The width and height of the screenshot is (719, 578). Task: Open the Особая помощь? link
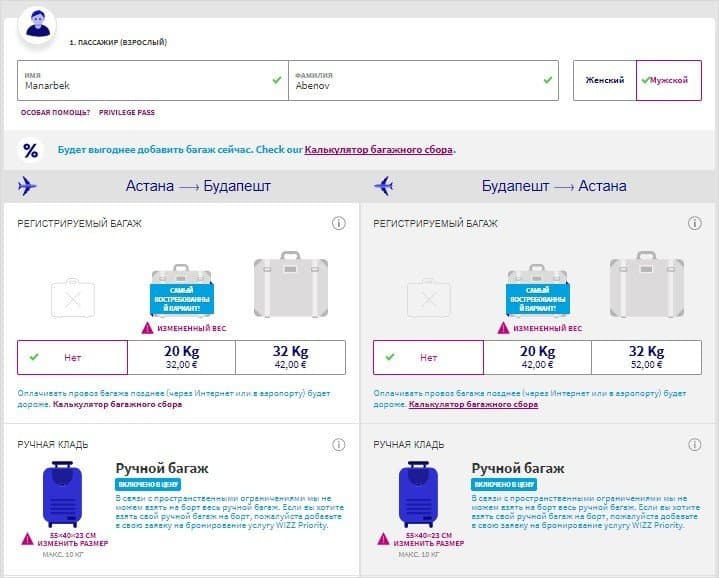tap(55, 112)
